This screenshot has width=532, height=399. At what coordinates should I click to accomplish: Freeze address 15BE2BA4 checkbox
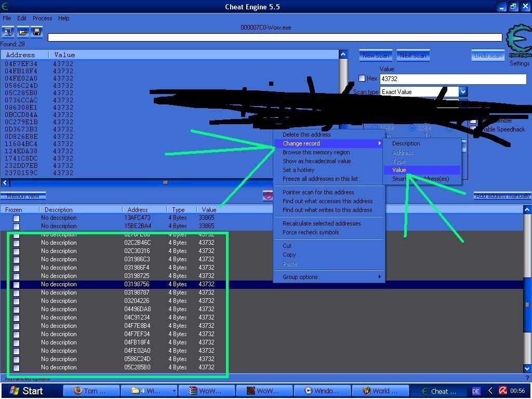[x=16, y=227]
